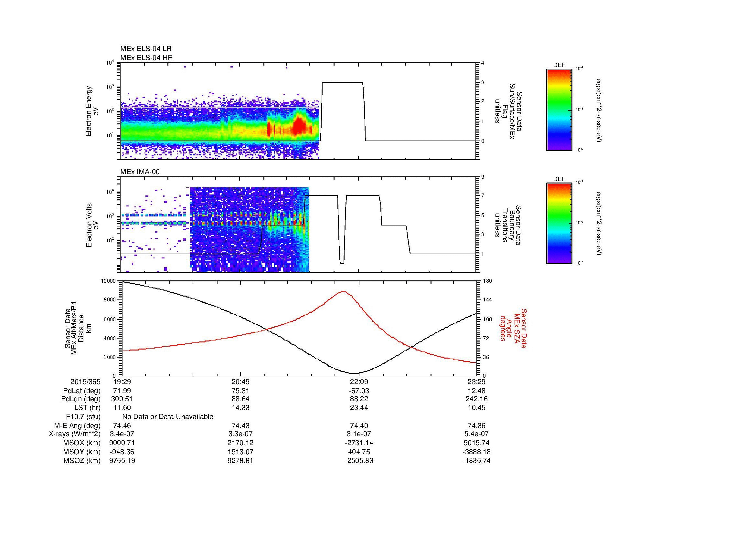
Task: Click the 'MEx IMA-00' panel title
Action: [140, 172]
